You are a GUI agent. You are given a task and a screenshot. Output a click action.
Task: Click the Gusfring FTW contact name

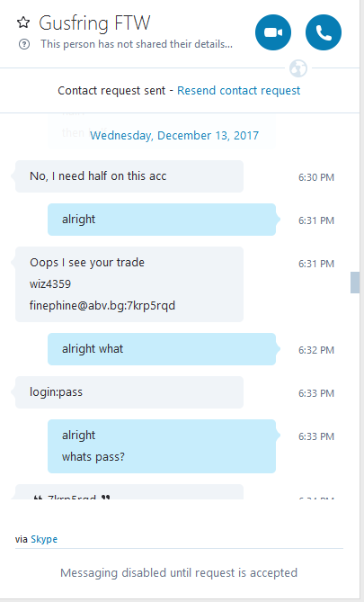pos(94,23)
